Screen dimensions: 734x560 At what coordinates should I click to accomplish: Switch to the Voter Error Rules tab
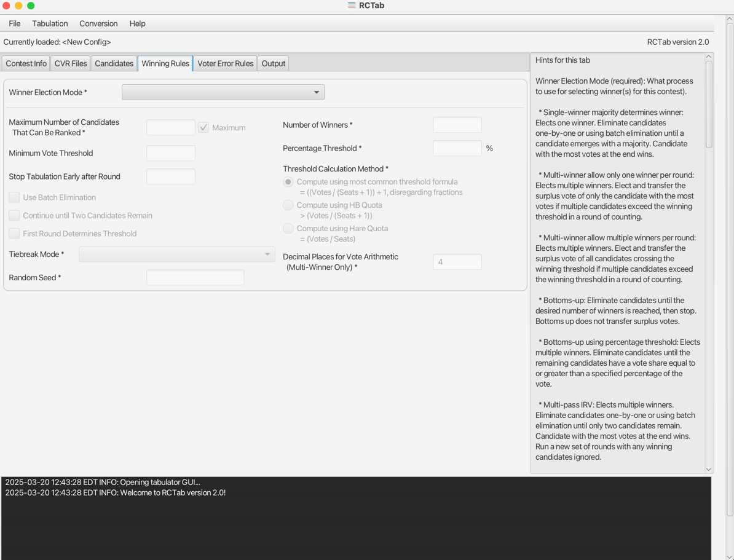[225, 63]
